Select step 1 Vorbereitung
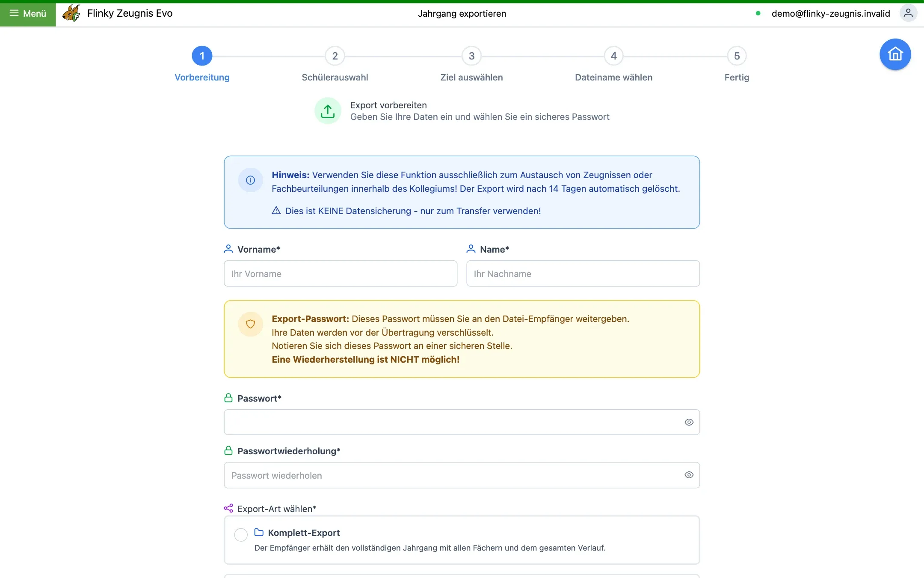Image resolution: width=924 pixels, height=578 pixels. 202,56
